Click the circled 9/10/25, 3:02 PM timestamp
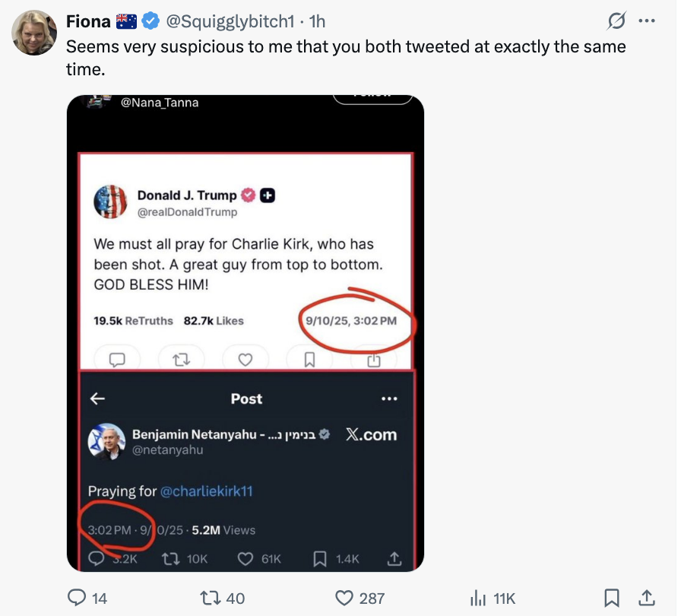681x616 pixels. pos(350,321)
